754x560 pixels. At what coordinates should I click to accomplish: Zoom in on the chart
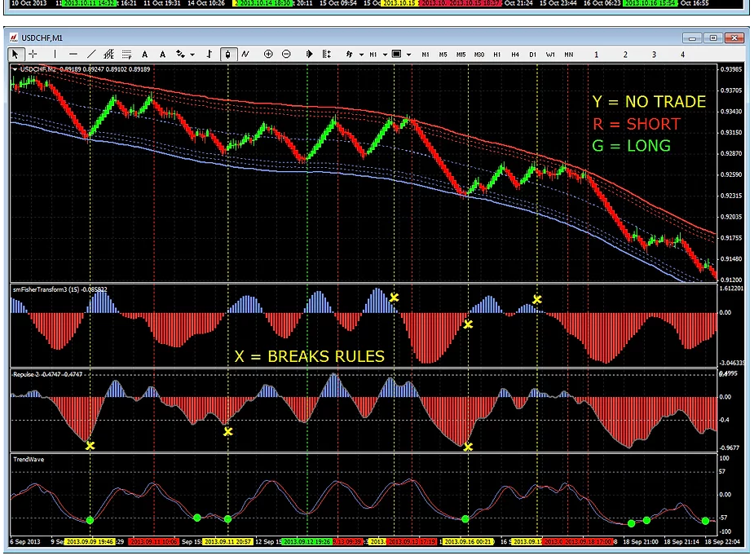click(268, 55)
